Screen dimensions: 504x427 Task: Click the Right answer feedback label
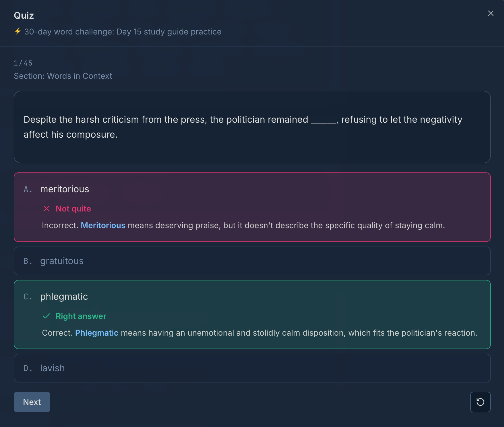point(81,316)
